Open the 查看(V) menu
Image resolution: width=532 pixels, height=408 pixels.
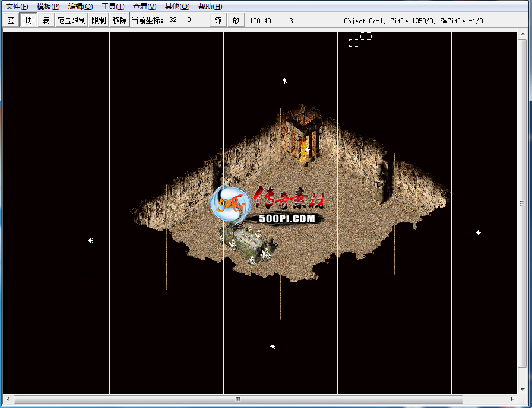[x=144, y=7]
